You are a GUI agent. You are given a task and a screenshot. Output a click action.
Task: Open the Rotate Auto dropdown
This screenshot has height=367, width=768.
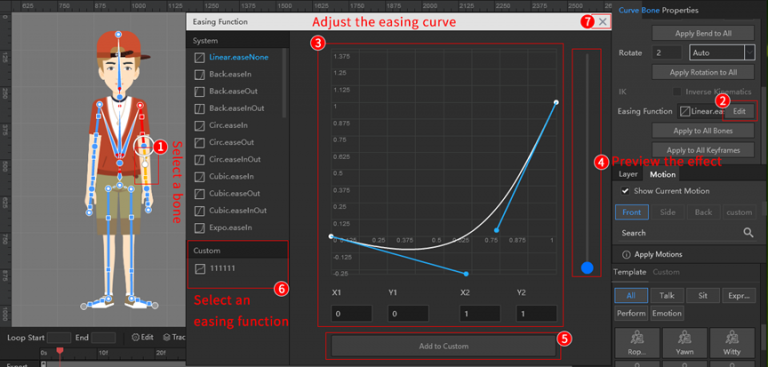[x=722, y=52]
